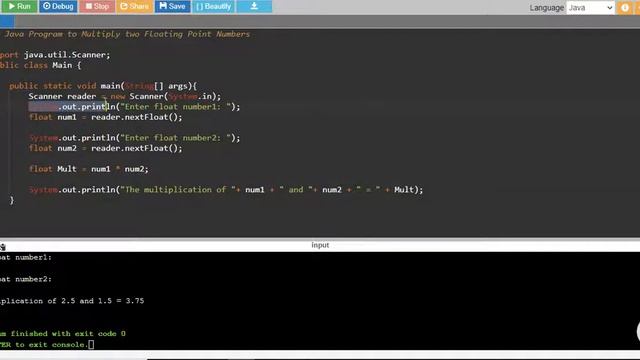The height and width of the screenshot is (360, 640).
Task: Stop the running program
Action: [x=97, y=6]
